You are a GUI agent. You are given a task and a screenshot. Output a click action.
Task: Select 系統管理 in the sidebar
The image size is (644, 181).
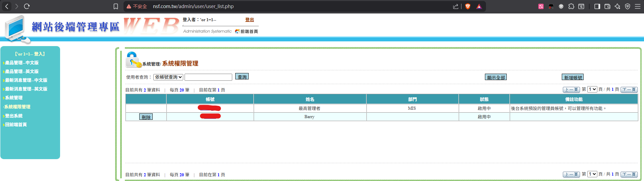[x=13, y=98]
